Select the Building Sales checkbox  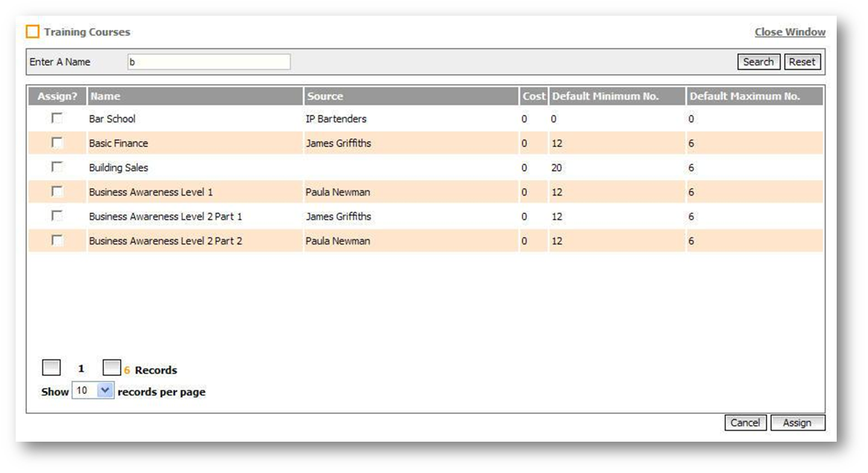(x=57, y=167)
